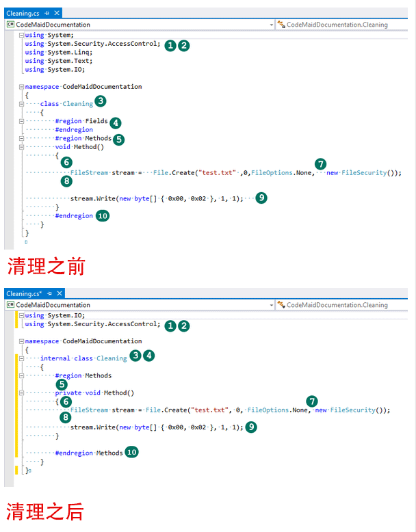The width and height of the screenshot is (416, 532).
Task: Open project dropdown arrow in Cleaning.cs* editor
Action: tap(271, 305)
